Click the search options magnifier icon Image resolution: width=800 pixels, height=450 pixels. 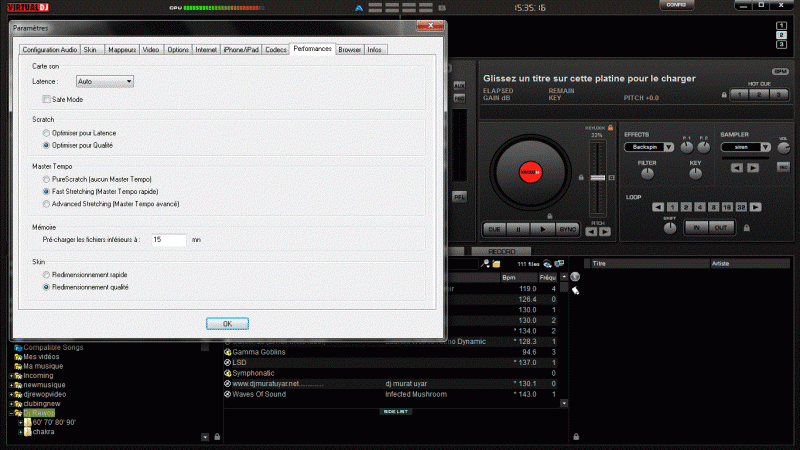[485, 264]
